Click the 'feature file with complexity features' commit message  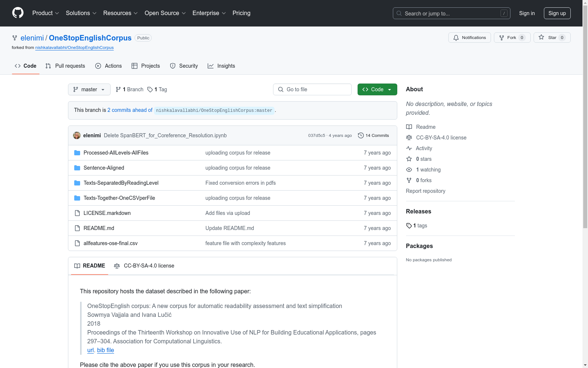click(x=245, y=243)
